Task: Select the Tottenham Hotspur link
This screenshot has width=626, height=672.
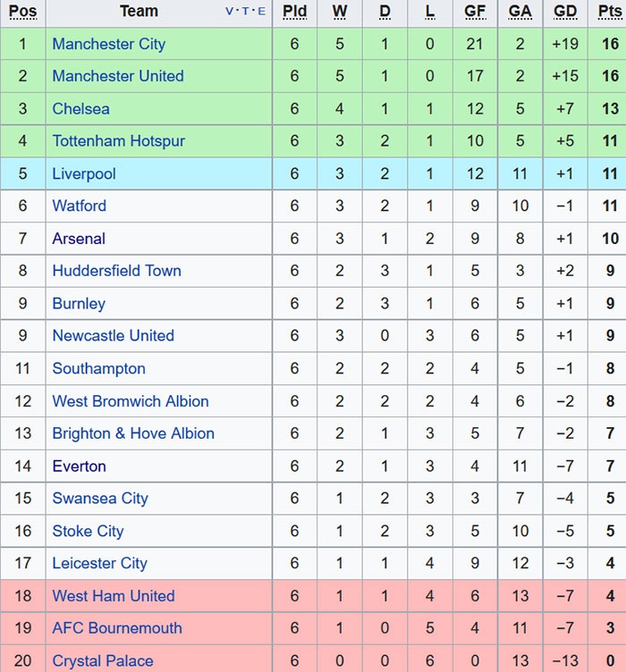Action: point(119,141)
